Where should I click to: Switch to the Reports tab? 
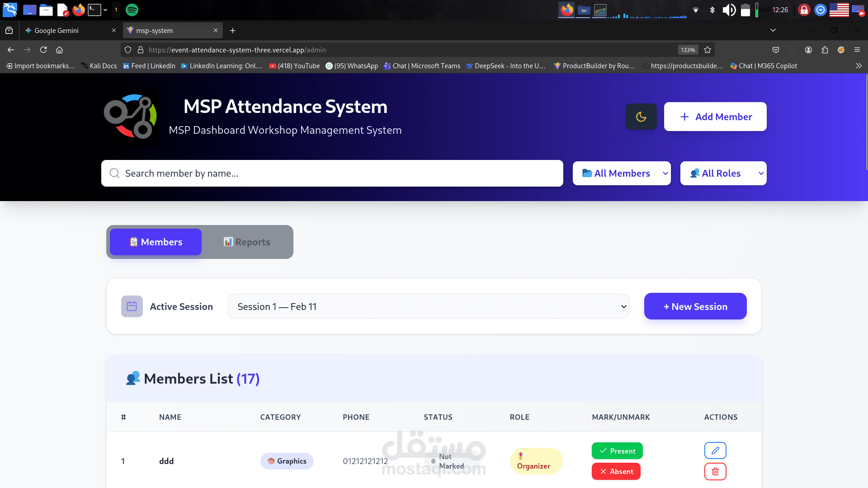[247, 242]
